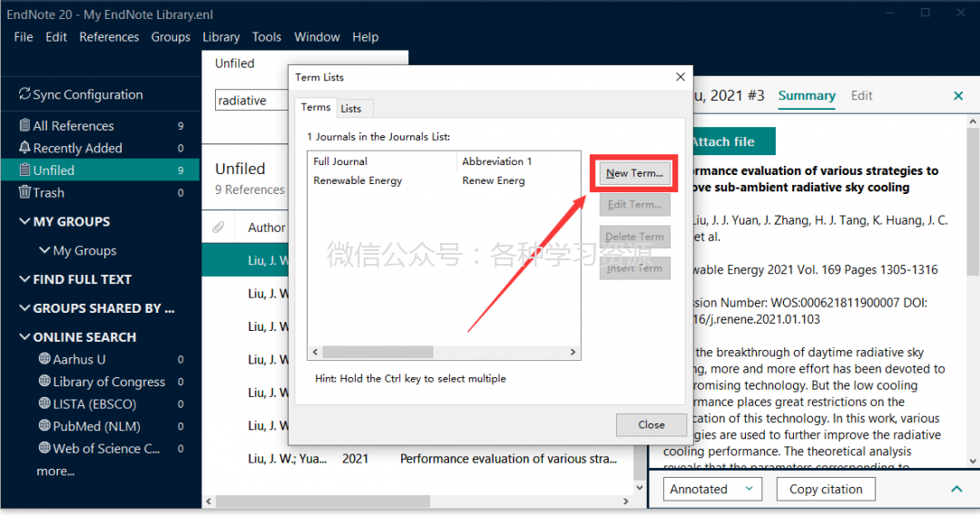This screenshot has height=515, width=980.
Task: Click the New Term... button
Action: tap(634, 173)
